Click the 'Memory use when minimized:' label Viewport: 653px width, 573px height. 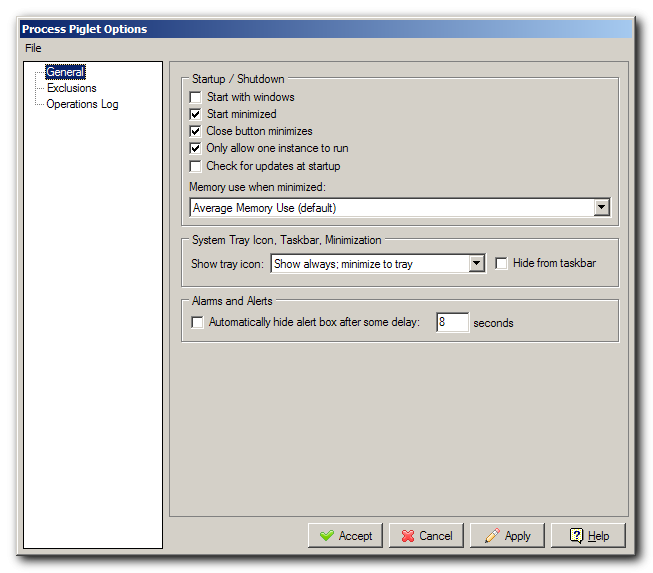[257, 187]
